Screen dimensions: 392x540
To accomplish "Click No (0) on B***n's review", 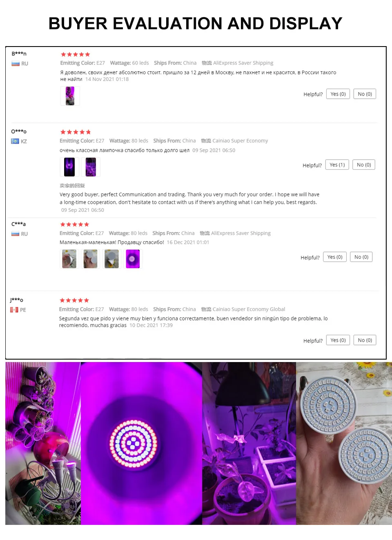I will tap(365, 94).
